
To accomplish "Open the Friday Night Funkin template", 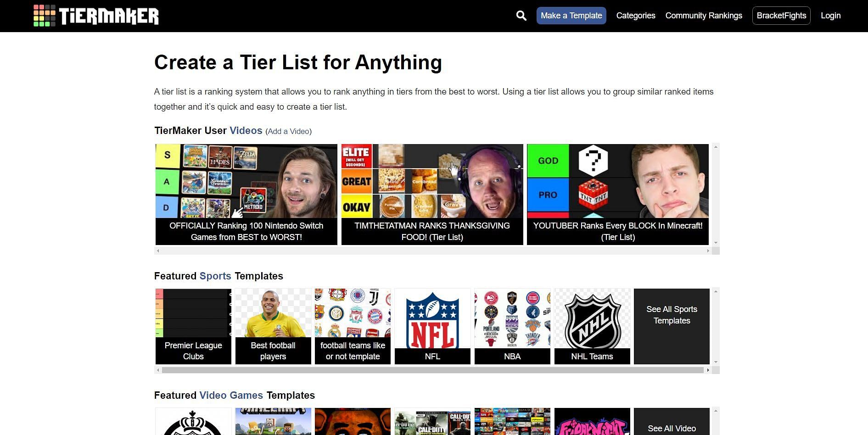I will pos(592,421).
